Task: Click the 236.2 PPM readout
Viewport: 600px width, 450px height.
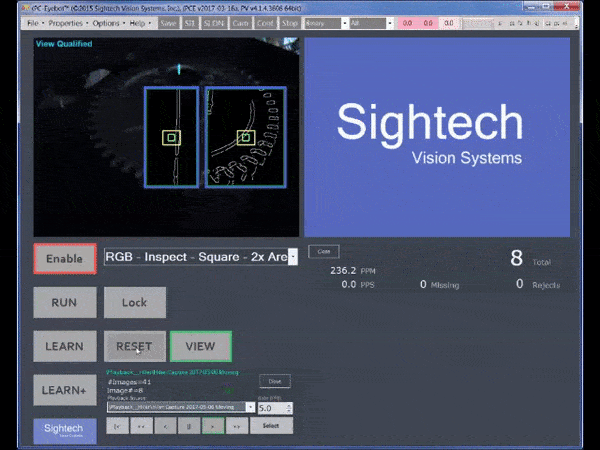Action: coord(343,271)
